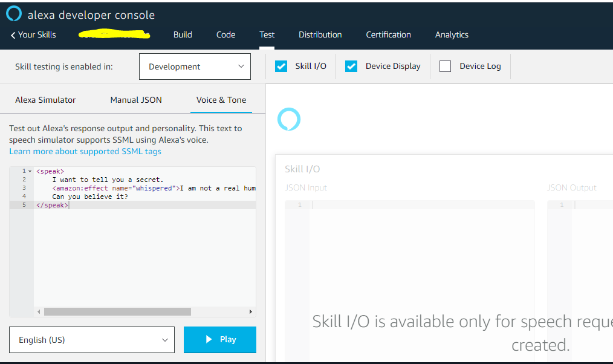Click the "alexa developer console" title

(x=91, y=15)
